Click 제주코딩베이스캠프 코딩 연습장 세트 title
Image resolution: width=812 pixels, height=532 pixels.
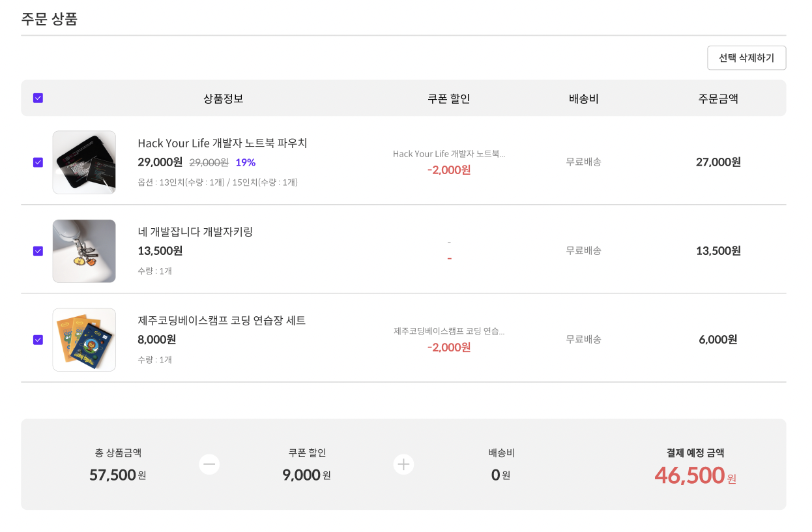222,321
